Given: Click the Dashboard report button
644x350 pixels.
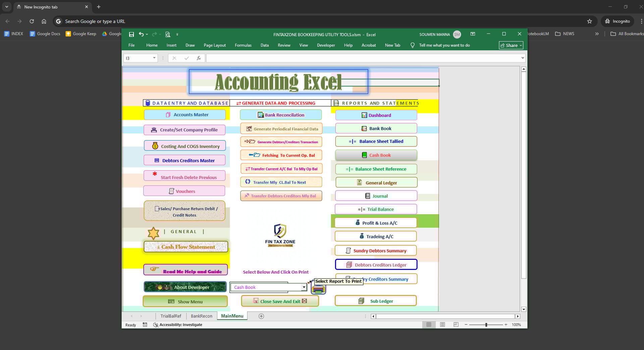Looking at the screenshot, I should coord(376,115).
